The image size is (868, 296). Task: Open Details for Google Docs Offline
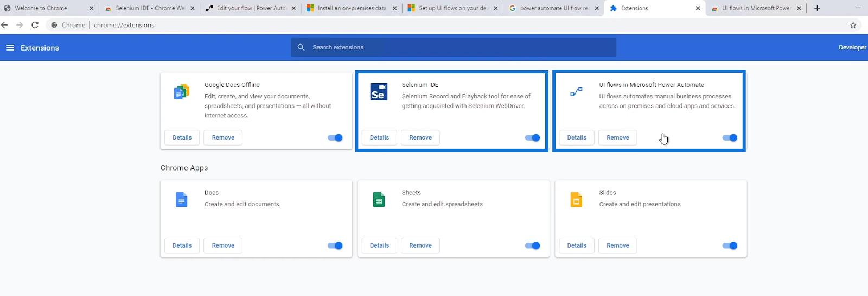coord(182,137)
